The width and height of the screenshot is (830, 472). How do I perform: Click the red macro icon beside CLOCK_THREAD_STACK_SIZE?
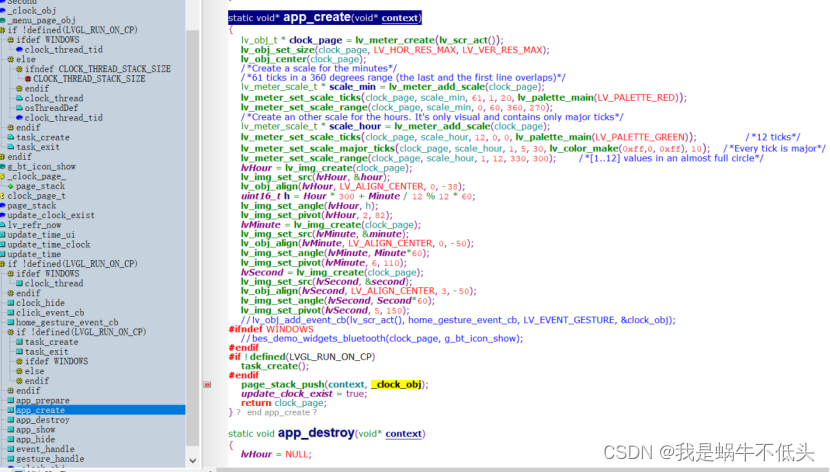(28, 78)
